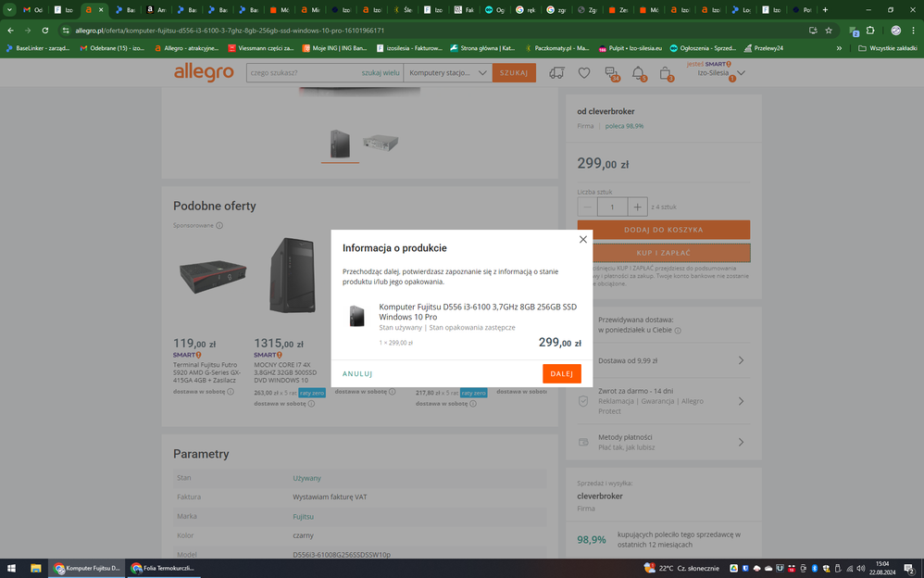Select the second rear-view product thumbnail

381,143
